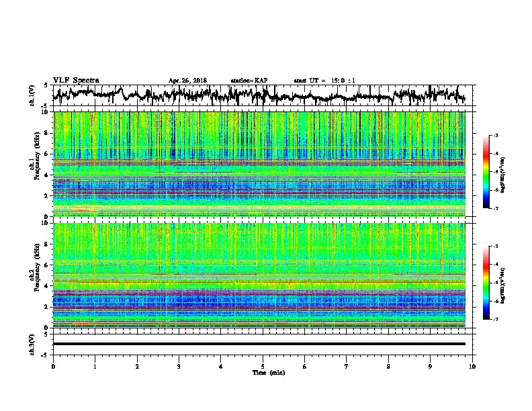Viewport: 532px width, 411px height.
Task: Click the 'VLF Spectra' title text
Action: (76, 81)
